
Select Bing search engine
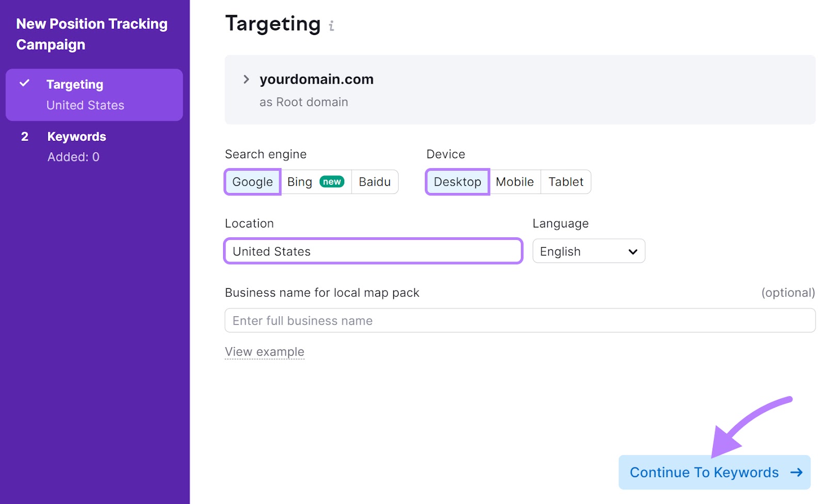point(315,182)
